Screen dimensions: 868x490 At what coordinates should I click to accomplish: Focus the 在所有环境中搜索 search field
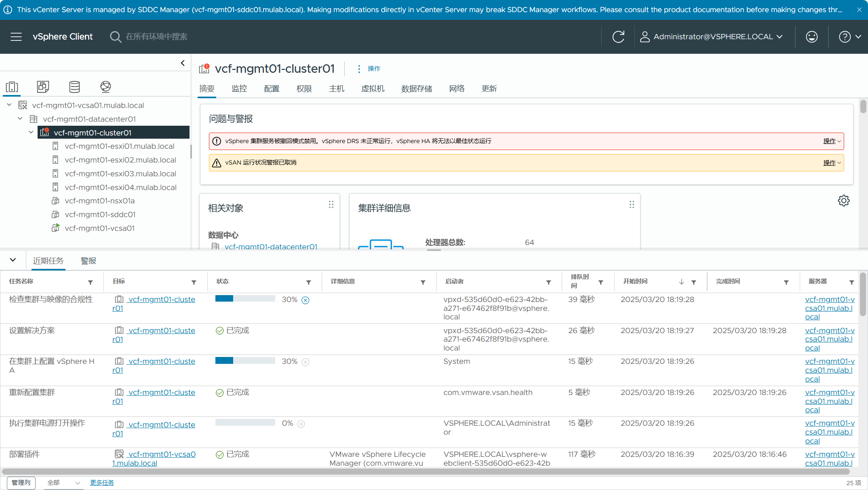coord(157,37)
